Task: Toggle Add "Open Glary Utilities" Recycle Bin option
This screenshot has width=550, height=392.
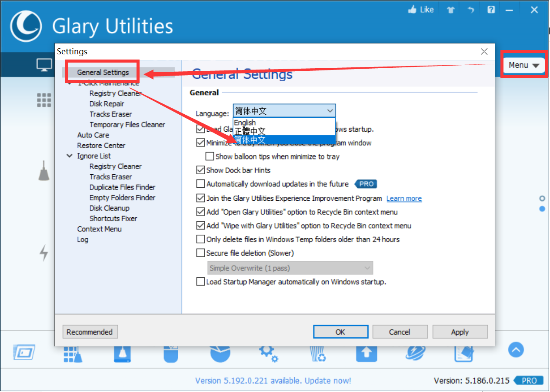Action: (x=200, y=212)
